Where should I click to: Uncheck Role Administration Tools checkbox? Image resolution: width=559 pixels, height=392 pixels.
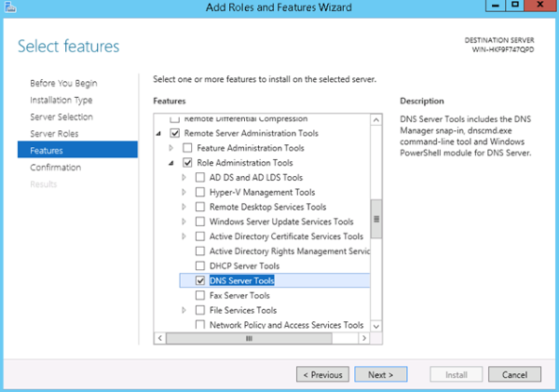187,163
